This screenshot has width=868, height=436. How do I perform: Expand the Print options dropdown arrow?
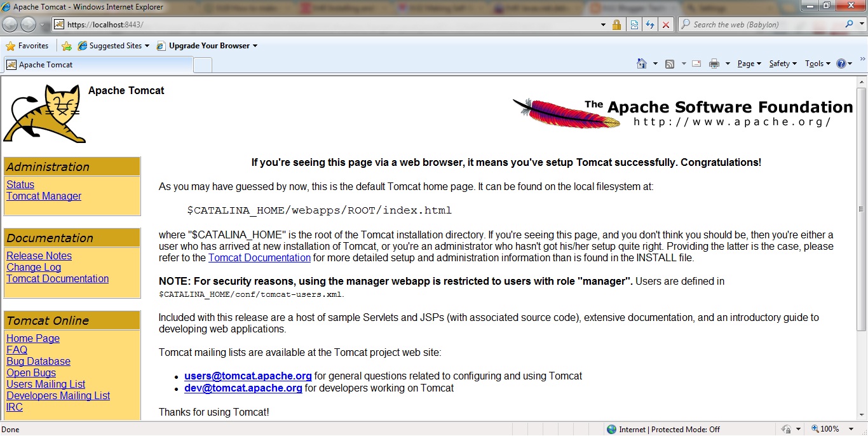[x=726, y=64]
